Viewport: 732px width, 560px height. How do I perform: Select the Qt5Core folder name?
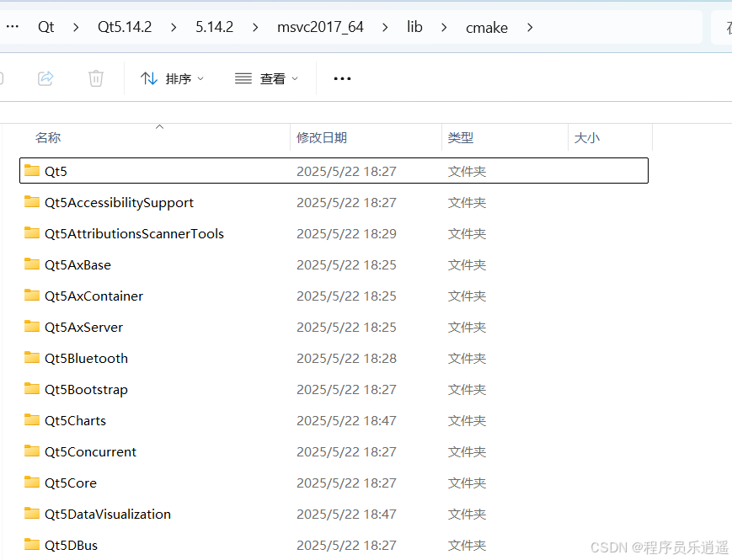point(71,483)
